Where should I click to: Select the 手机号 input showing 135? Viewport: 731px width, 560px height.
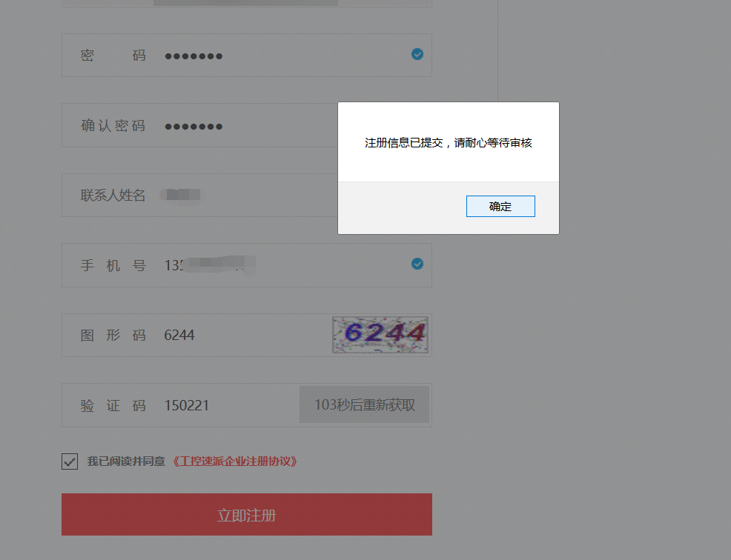[x=247, y=265]
